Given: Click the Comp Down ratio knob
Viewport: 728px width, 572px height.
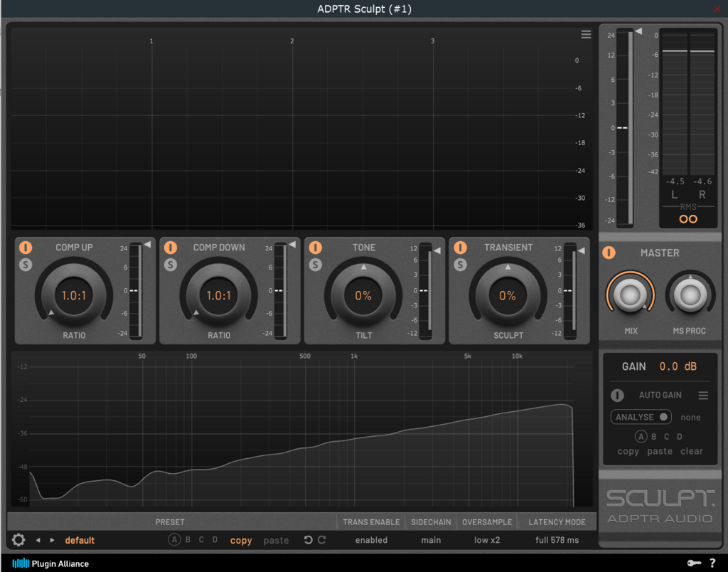Looking at the screenshot, I should pyautogui.click(x=219, y=295).
